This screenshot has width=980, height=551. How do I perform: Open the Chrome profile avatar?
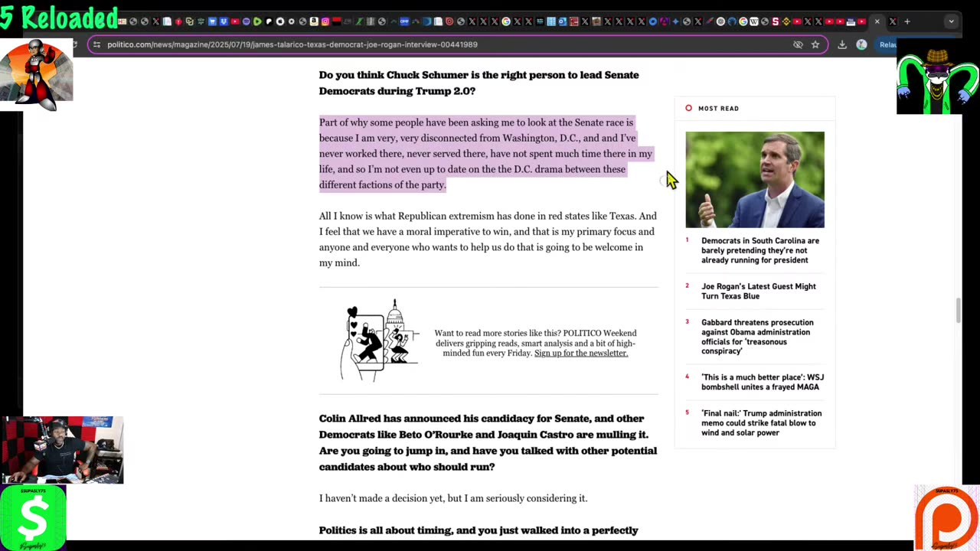pos(861,44)
